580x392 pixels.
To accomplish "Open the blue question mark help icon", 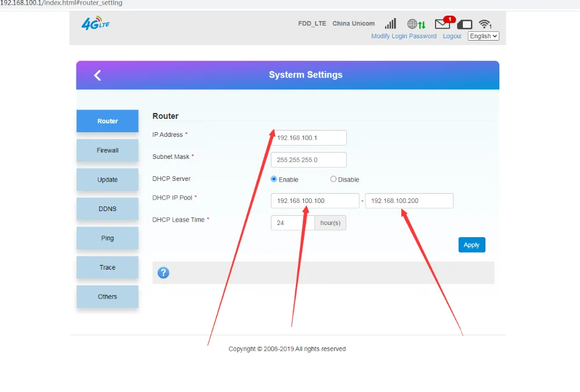I will [163, 273].
